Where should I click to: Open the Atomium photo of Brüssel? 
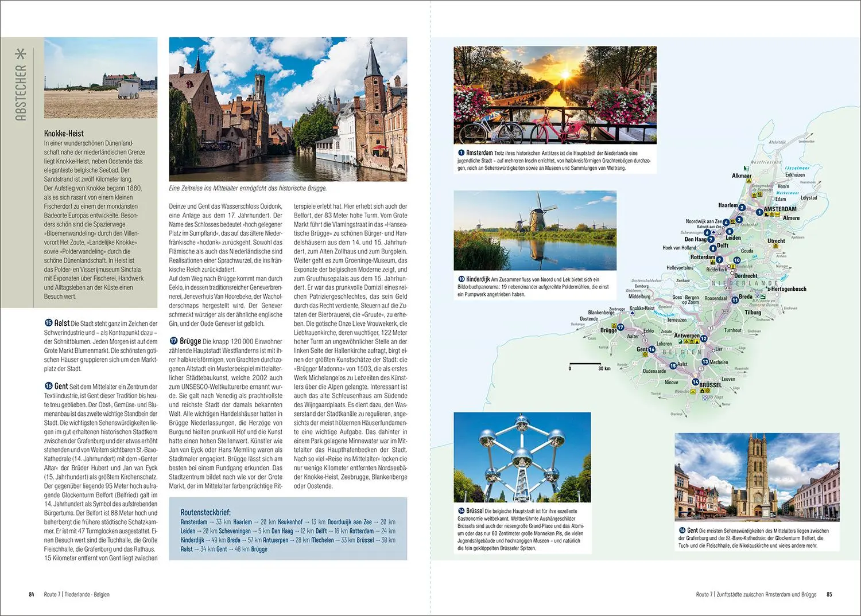coord(522,457)
